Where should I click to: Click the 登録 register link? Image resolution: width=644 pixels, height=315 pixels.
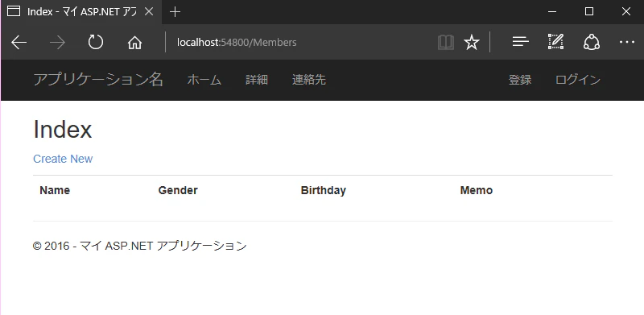520,80
